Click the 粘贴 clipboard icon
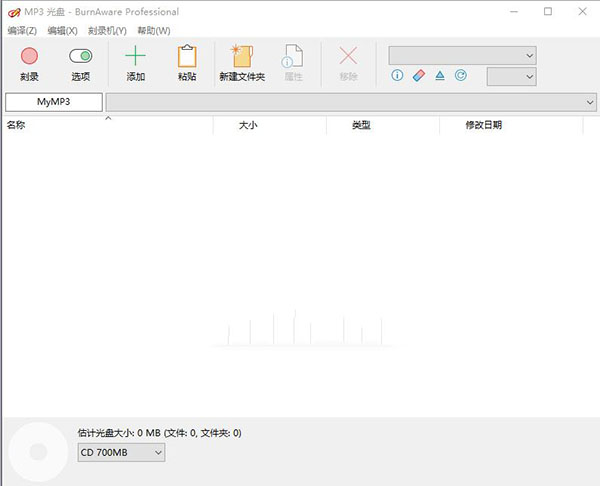The image size is (600, 486). (x=187, y=56)
